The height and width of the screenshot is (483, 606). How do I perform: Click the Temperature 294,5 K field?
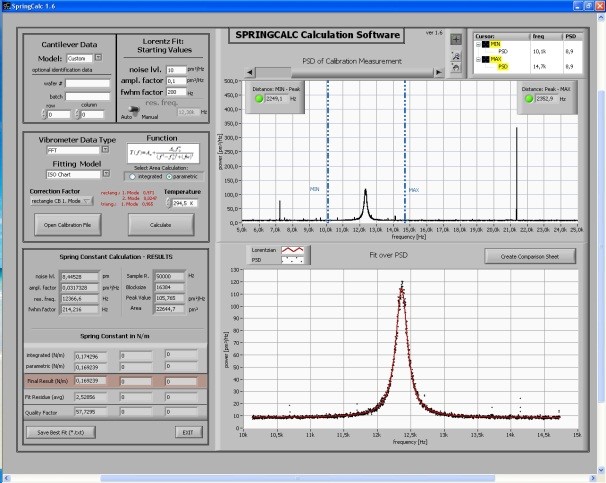click(185, 203)
